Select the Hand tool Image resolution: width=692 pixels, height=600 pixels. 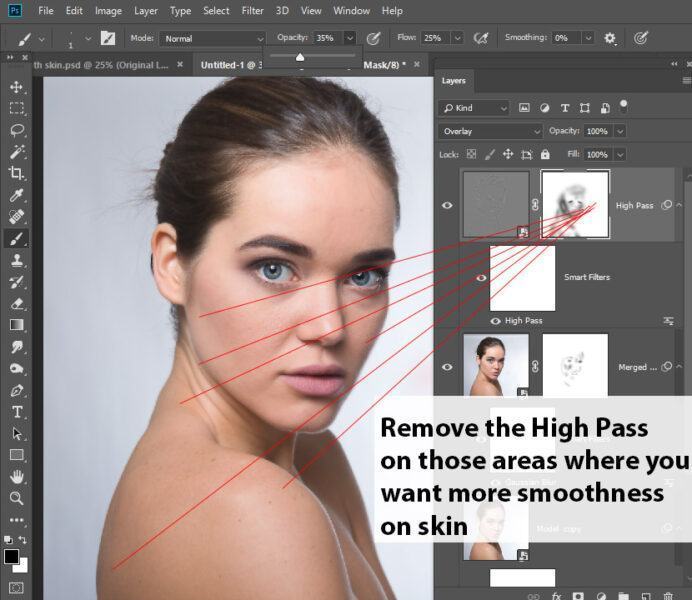(16, 477)
